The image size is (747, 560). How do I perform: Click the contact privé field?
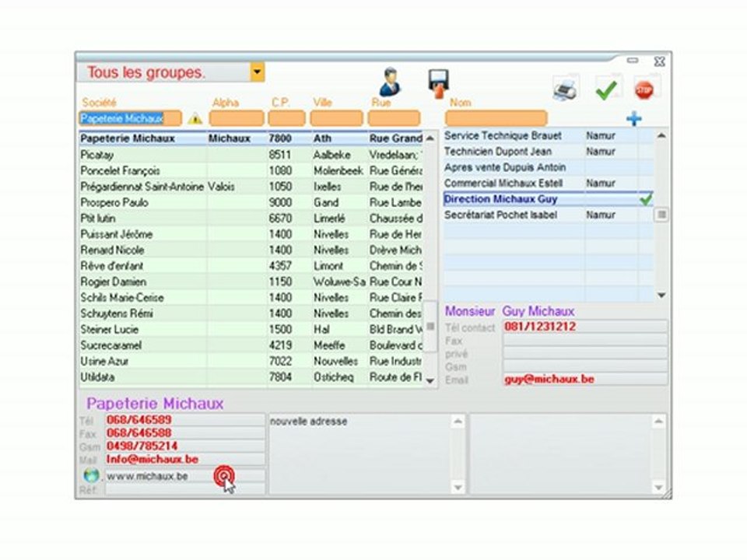[x=585, y=353]
